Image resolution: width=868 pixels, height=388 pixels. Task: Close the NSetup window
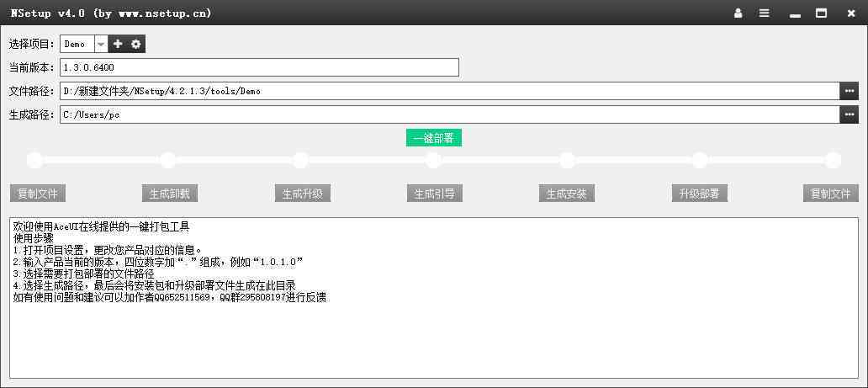click(851, 13)
